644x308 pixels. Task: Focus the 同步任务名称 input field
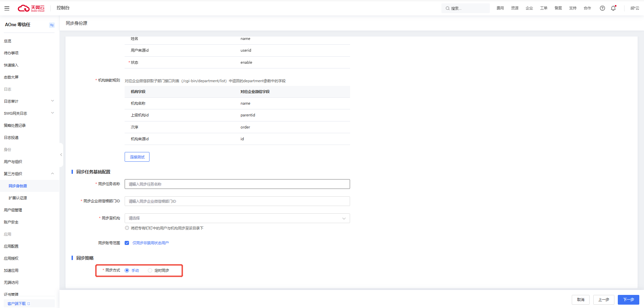coord(237,184)
